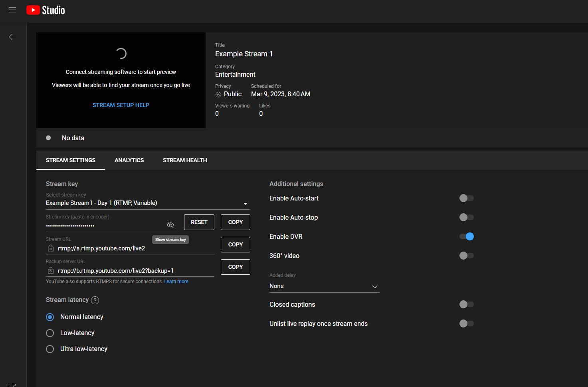Click the lock icon beside Backup server URL
Image resolution: width=588 pixels, height=387 pixels.
coord(51,271)
